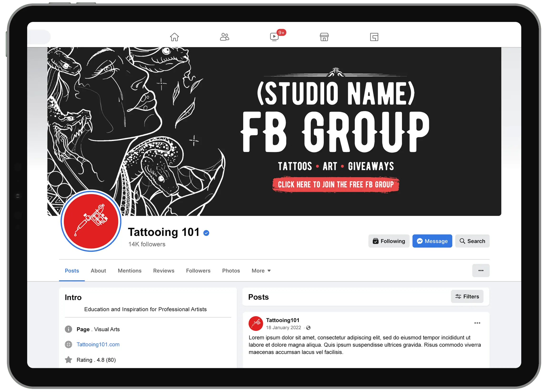Click the 'Page . Visual Arts' category text
This screenshot has width=546, height=392.
coord(98,329)
